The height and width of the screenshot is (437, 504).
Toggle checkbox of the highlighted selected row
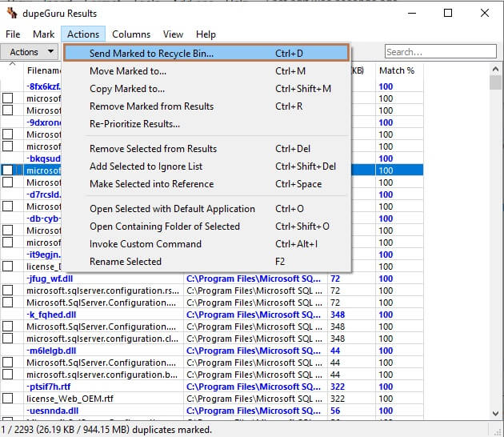[x=8, y=170]
